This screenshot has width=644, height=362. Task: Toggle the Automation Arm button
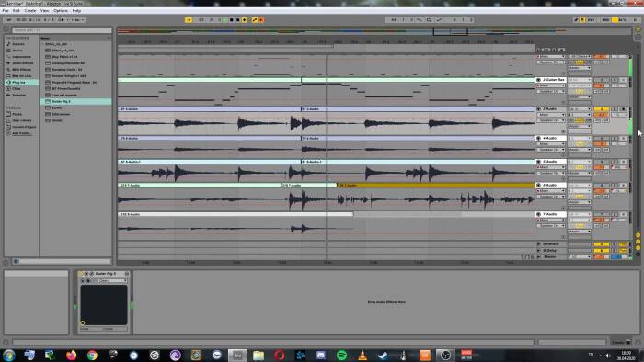255,19
